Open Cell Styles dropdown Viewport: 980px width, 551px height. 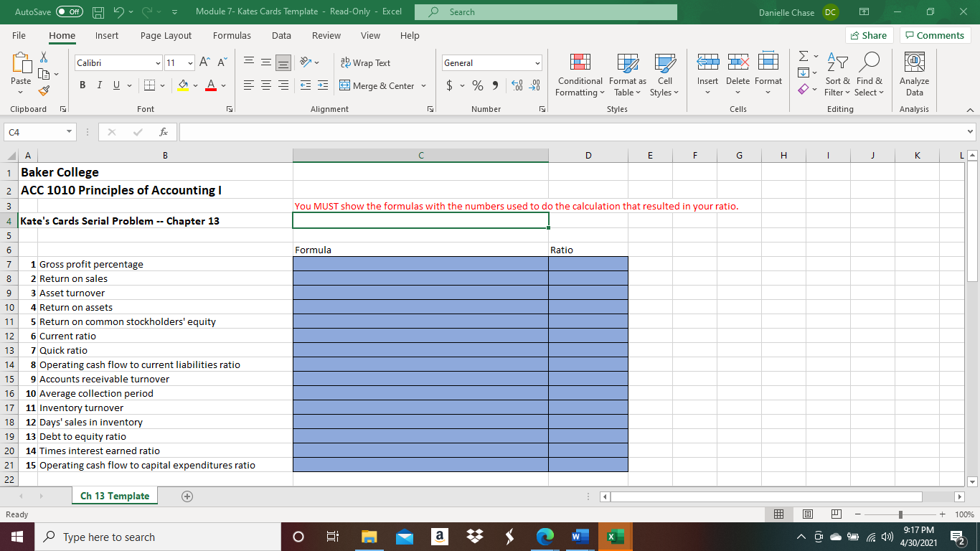664,74
